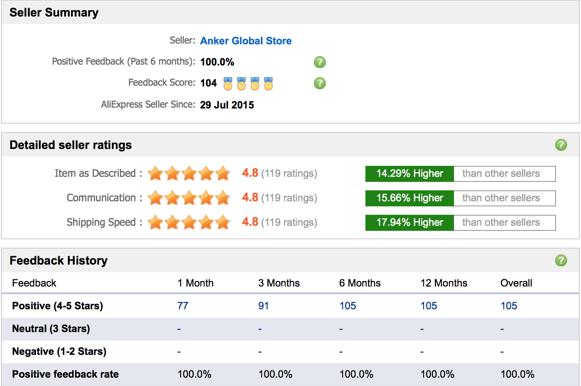Image resolution: width=581 pixels, height=386 pixels.
Task: Click the Feedback column header
Action: coord(34,283)
